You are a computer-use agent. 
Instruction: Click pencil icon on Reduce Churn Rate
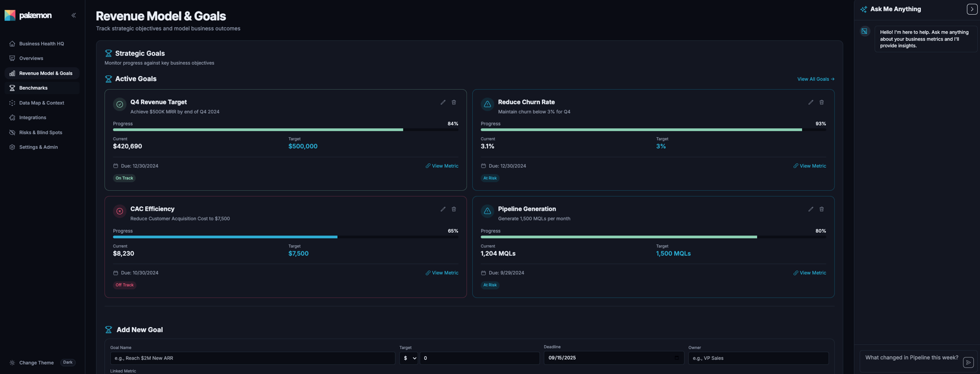(x=810, y=102)
